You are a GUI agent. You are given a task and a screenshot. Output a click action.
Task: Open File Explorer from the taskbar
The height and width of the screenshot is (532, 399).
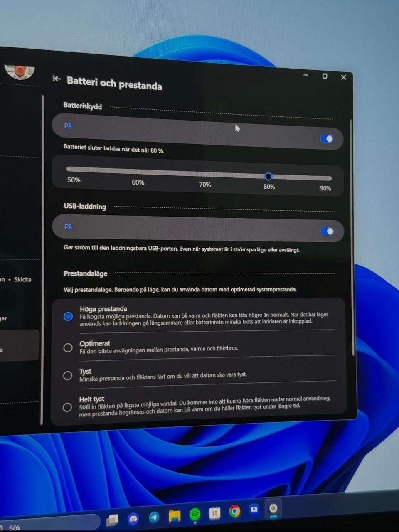175,516
